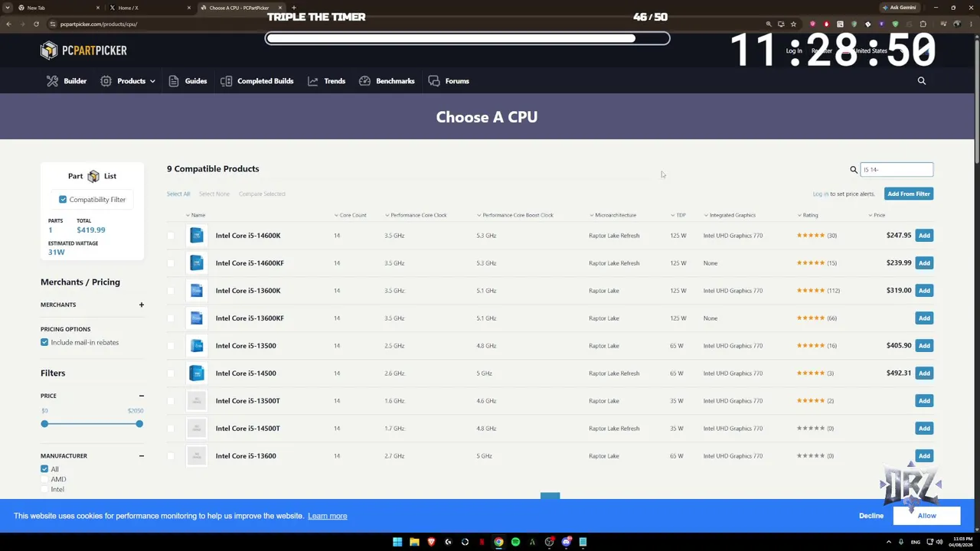This screenshot has height=551, width=980.
Task: Open the Benchmarks menu item
Action: point(387,81)
